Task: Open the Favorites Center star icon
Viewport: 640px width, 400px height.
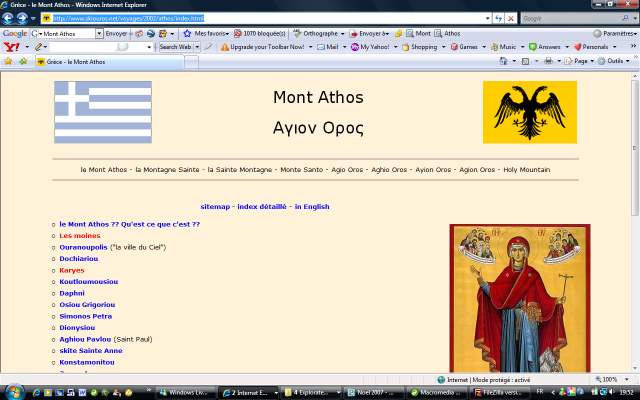Action: 8,62
